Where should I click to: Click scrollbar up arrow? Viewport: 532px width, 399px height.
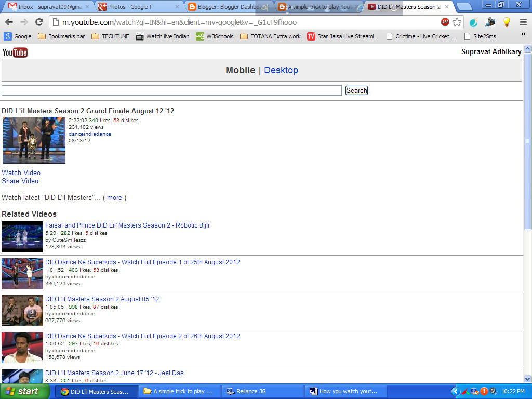pyautogui.click(x=528, y=48)
